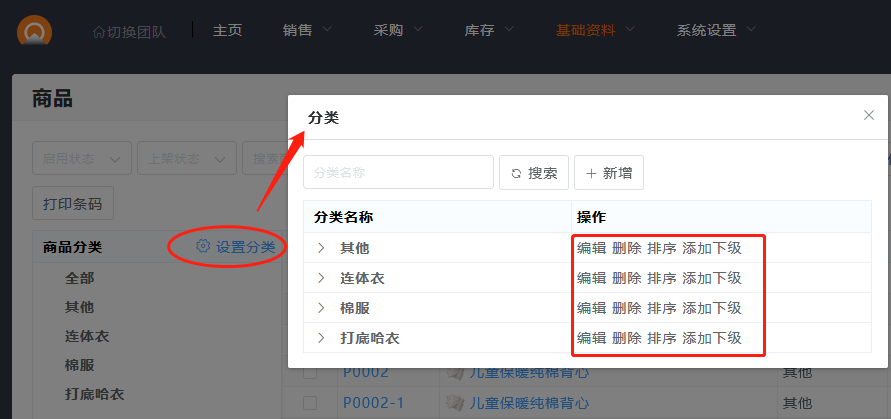Open the 基础资料 menu

point(595,30)
